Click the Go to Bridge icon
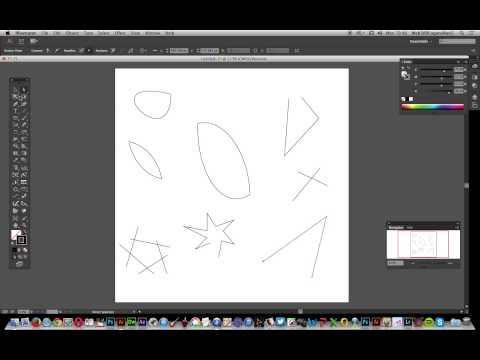Image resolution: width=480 pixels, height=360 pixels. coord(21,41)
